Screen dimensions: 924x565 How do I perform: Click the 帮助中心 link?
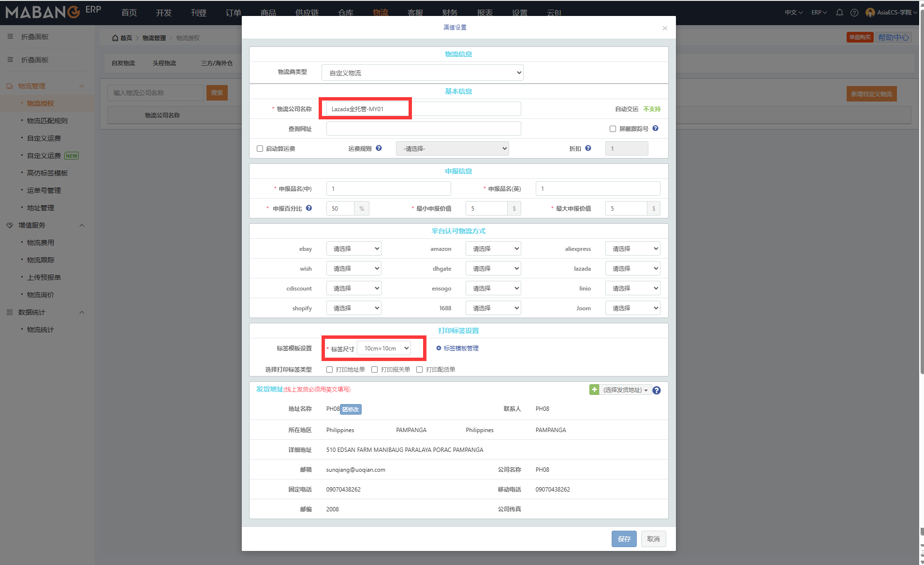tap(894, 37)
